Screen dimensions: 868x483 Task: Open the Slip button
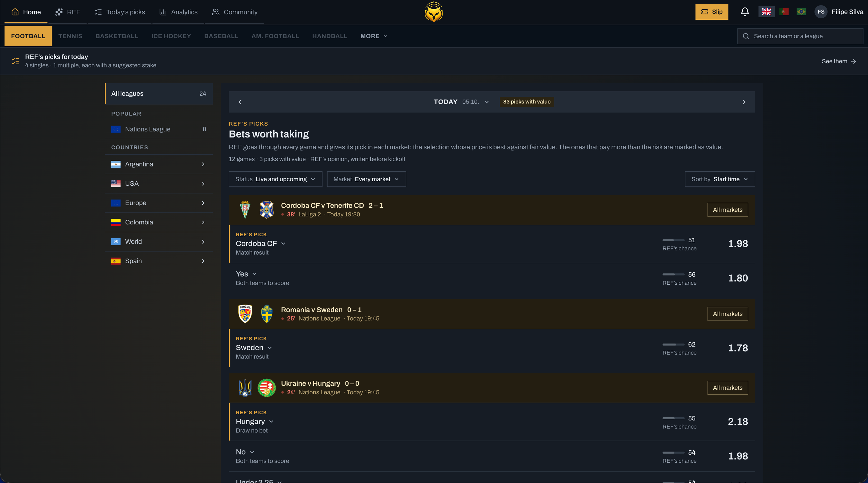712,12
